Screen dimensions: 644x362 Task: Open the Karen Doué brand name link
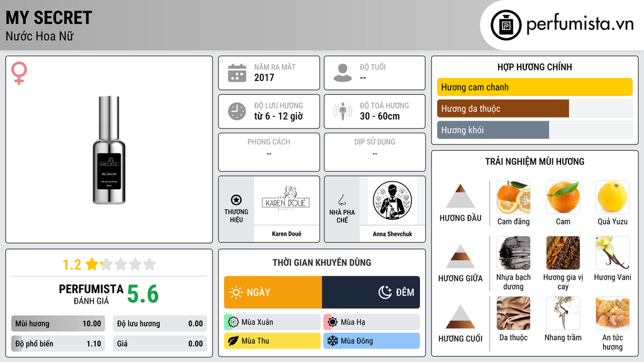pos(286,234)
